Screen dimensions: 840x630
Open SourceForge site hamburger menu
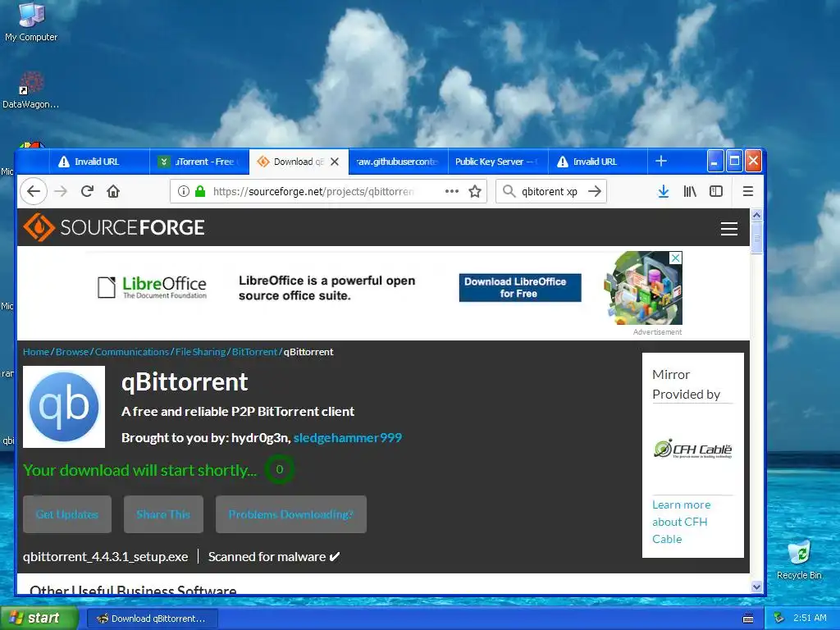728,229
